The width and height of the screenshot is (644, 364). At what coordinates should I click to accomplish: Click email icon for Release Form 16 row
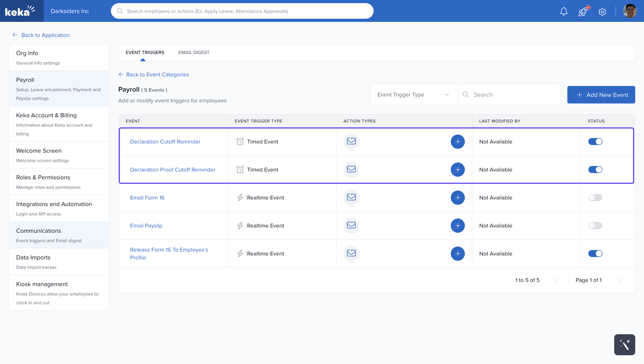(351, 253)
